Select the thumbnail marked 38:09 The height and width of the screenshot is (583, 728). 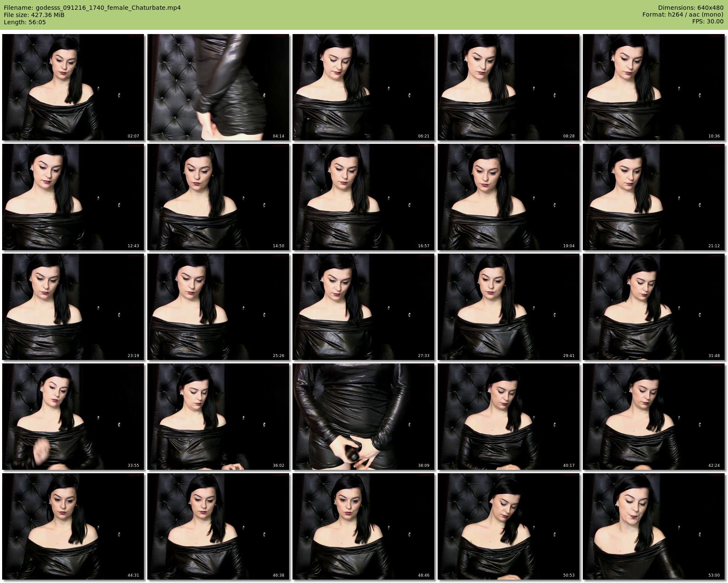pyautogui.click(x=363, y=417)
